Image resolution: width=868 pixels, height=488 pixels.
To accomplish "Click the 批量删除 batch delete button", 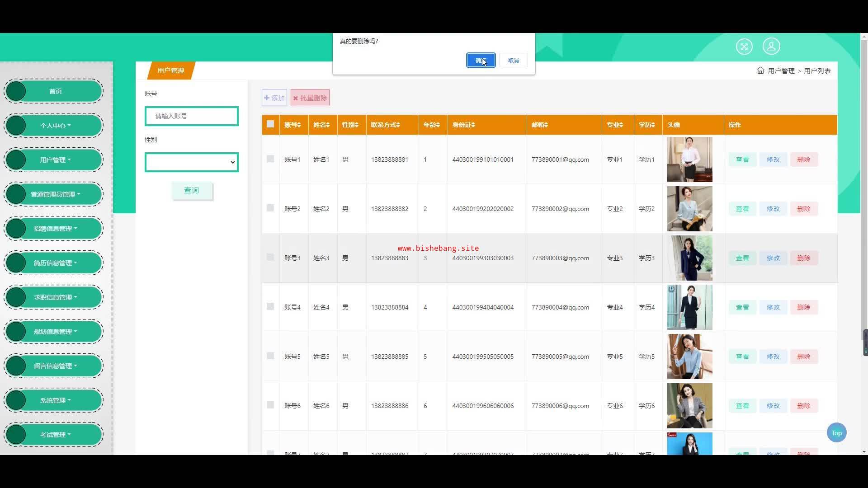I will click(x=310, y=98).
